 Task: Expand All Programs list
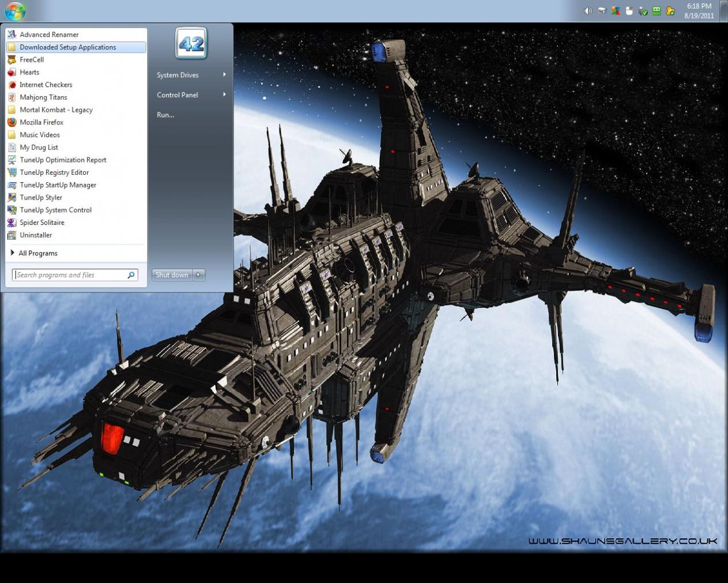coord(76,253)
